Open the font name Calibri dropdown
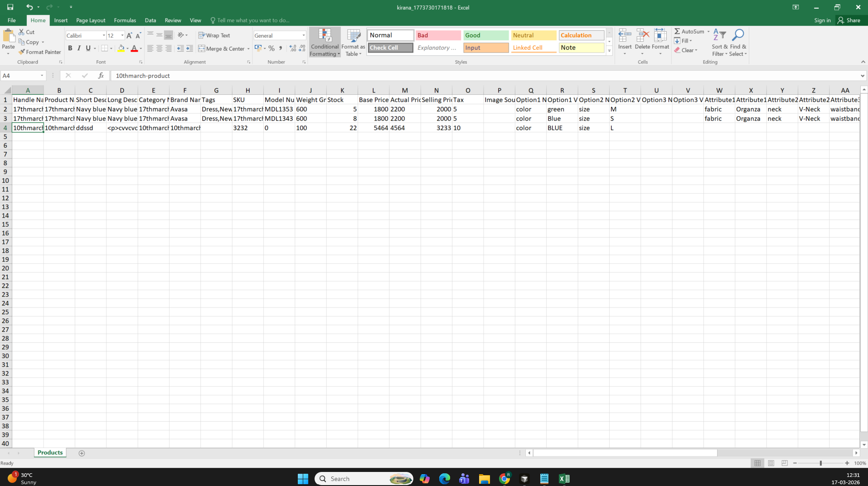Viewport: 868px width, 486px height. tap(104, 35)
